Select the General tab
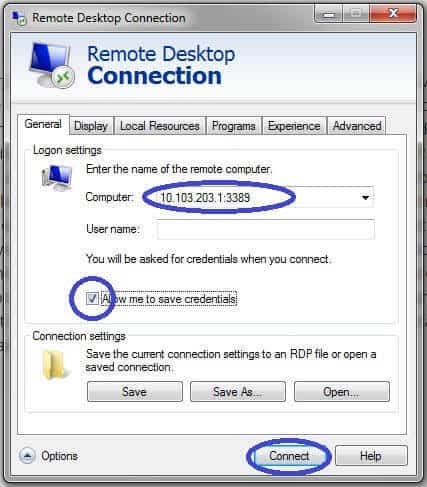The height and width of the screenshot is (487, 427). pyautogui.click(x=43, y=124)
